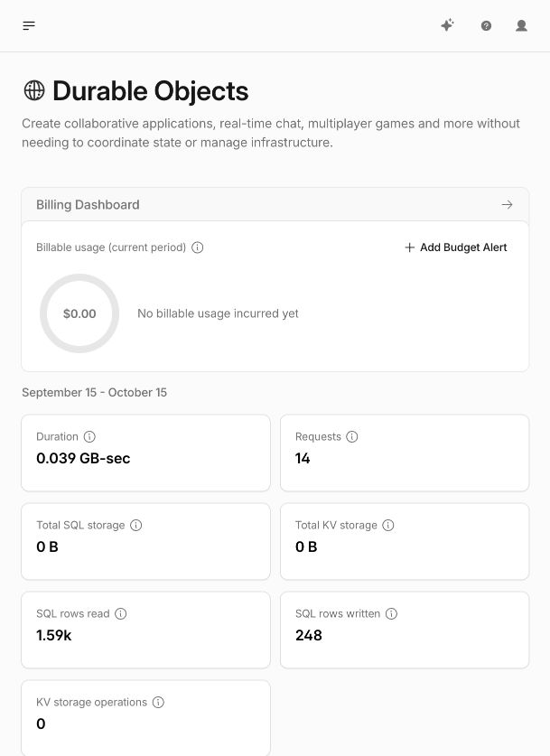The image size is (550, 756).
Task: Select the Duration metric card
Action: 145,453
